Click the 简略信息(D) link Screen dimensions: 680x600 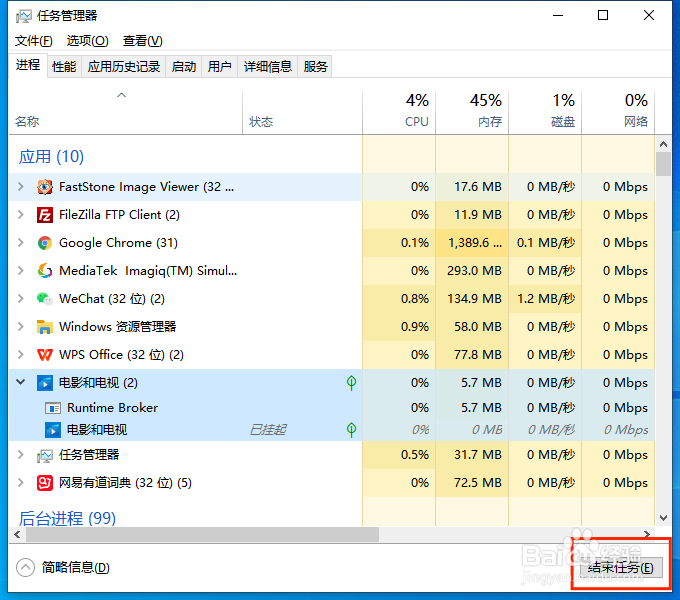pos(76,567)
